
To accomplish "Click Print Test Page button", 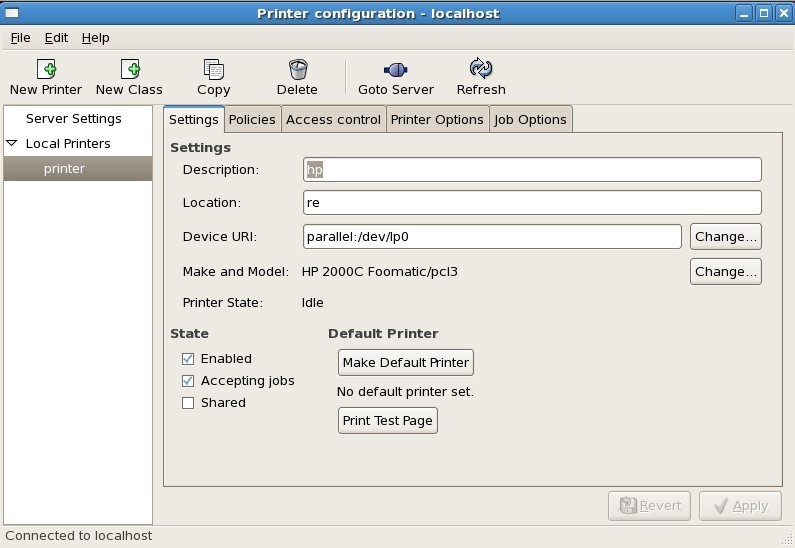I will 387,420.
